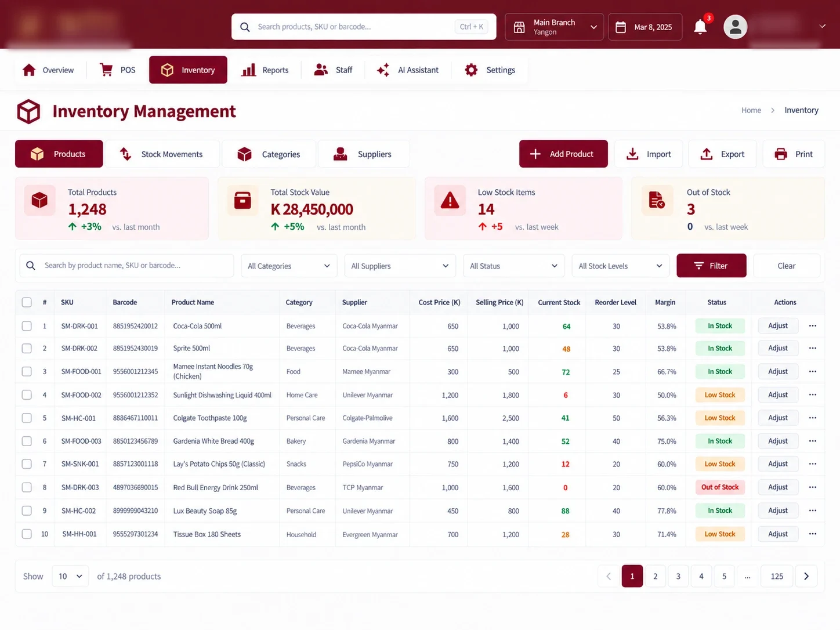Click the Low Stock Items warning icon
Image resolution: width=840 pixels, height=630 pixels.
[x=450, y=201]
